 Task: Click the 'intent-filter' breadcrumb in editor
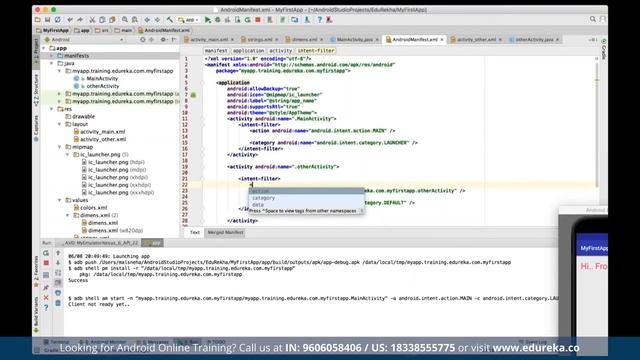(316, 51)
